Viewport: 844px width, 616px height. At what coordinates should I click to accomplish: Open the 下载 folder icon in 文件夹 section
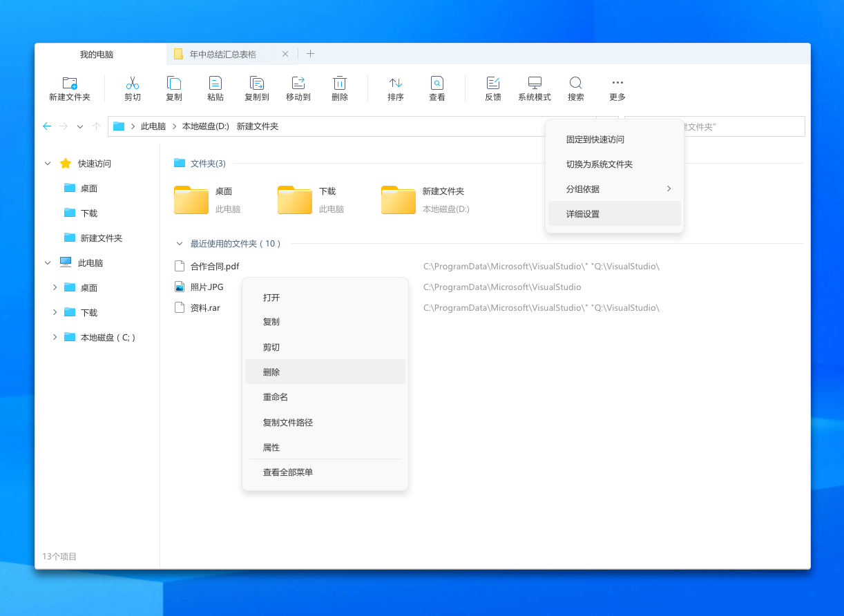[x=295, y=200]
